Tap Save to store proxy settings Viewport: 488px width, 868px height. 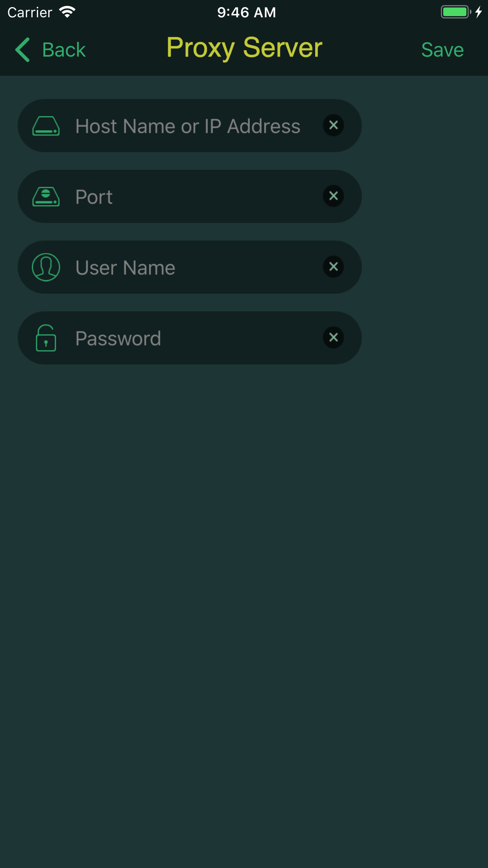pos(442,50)
